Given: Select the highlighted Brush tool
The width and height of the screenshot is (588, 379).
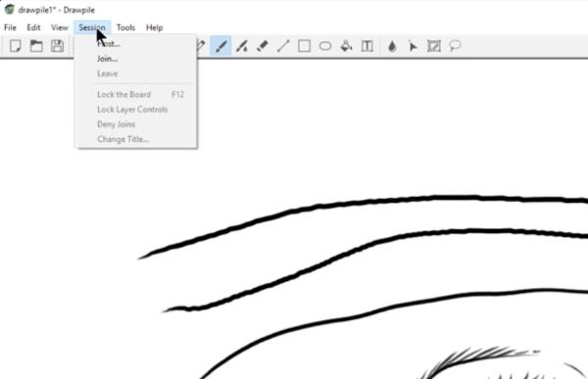Looking at the screenshot, I should pyautogui.click(x=220, y=46).
